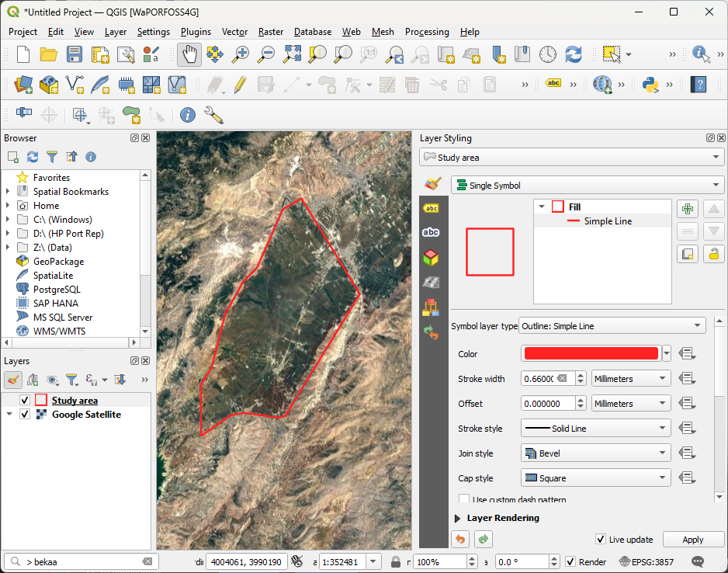This screenshot has width=728, height=573.
Task: Open the Stroke style dropdown
Action: pyautogui.click(x=595, y=429)
